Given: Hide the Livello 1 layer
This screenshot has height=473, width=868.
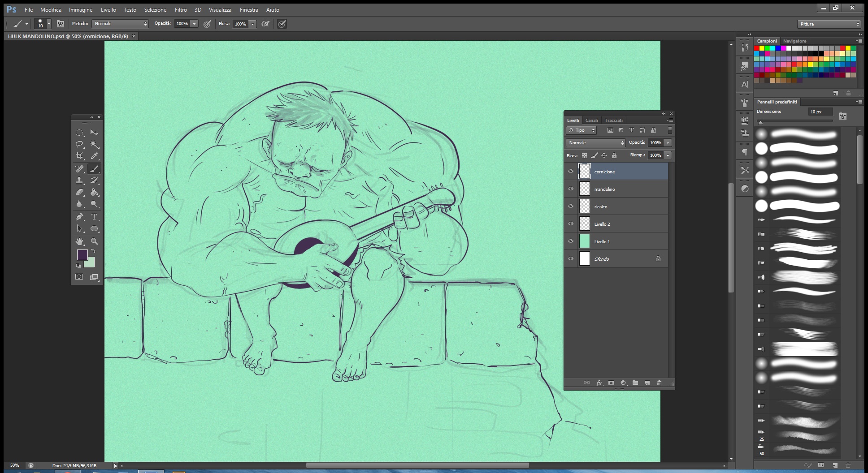Looking at the screenshot, I should coord(571,241).
